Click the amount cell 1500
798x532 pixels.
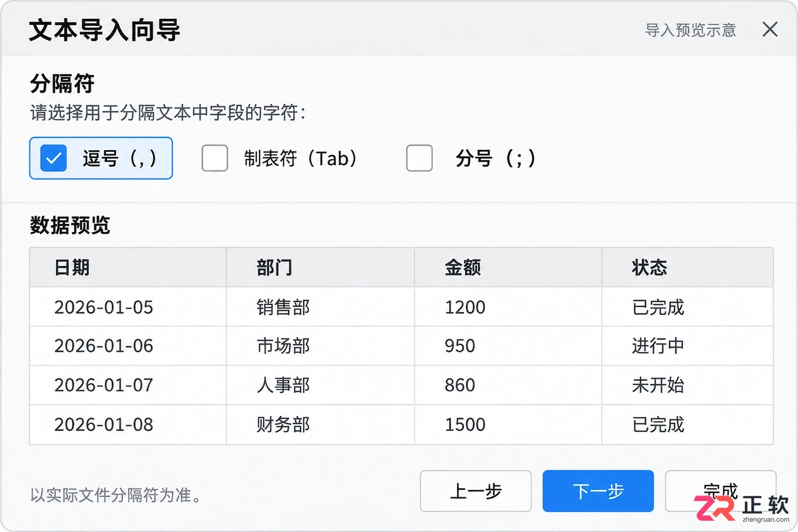tap(508, 424)
